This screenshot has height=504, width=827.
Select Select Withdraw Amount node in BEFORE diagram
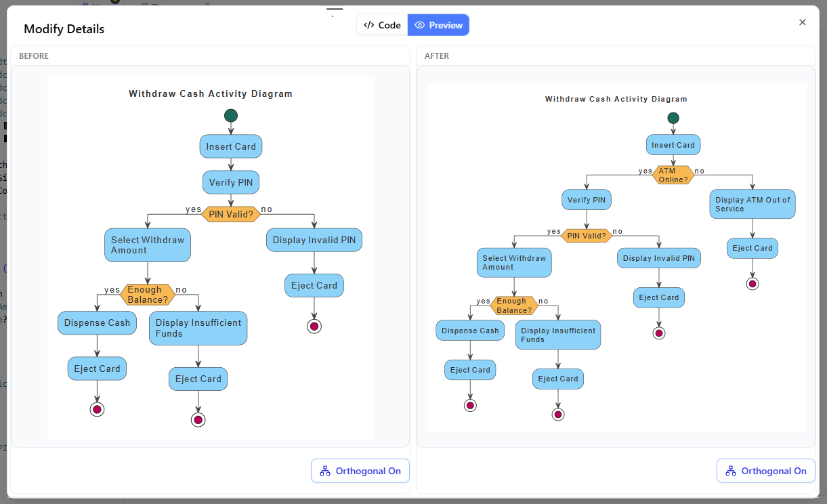pos(148,245)
